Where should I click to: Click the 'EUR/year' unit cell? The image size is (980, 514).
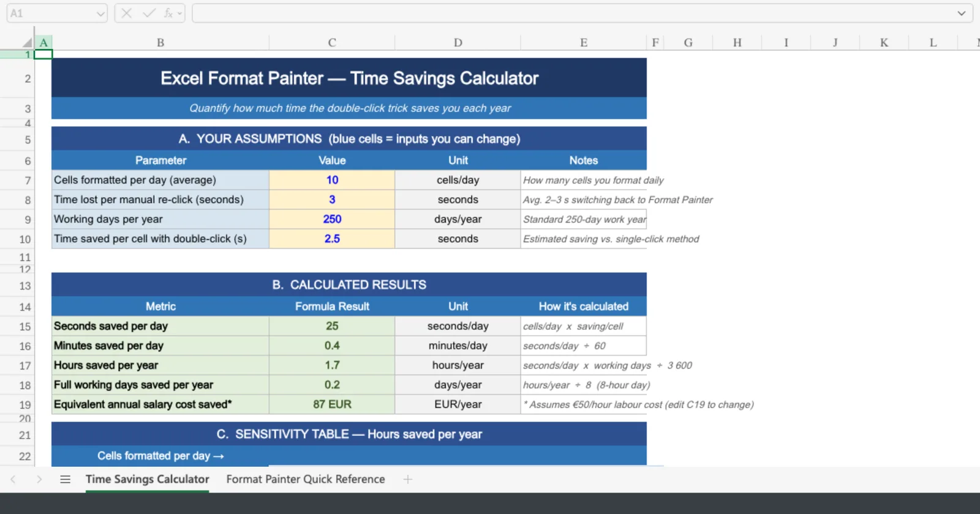click(x=458, y=404)
